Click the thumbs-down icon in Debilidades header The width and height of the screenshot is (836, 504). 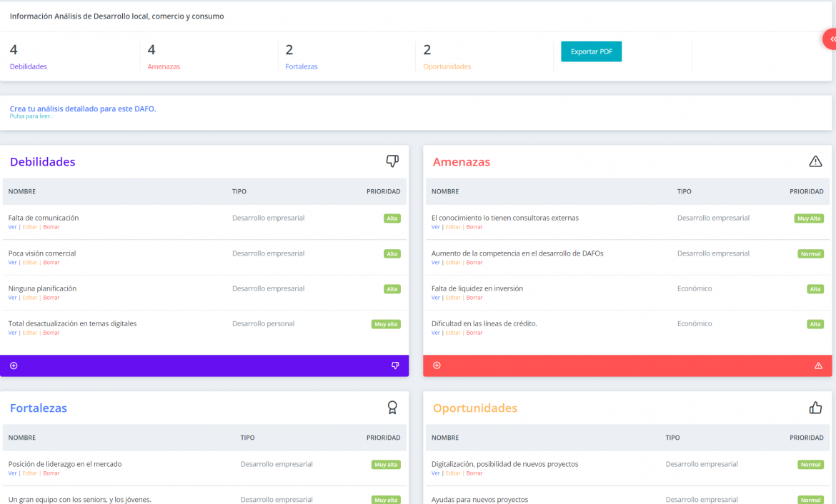click(x=392, y=161)
